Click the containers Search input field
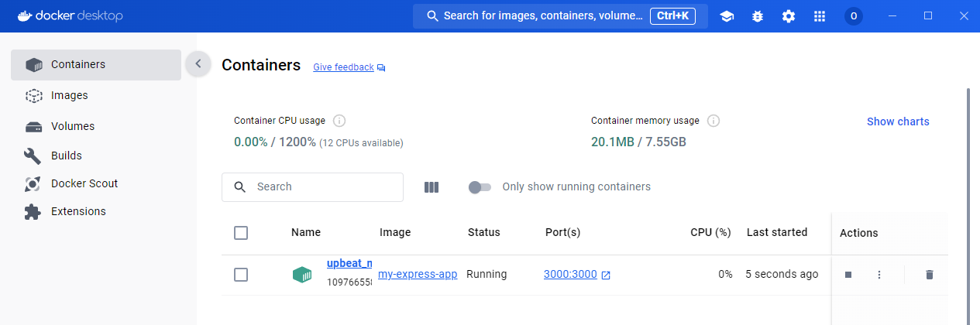This screenshot has height=325, width=980. pyautogui.click(x=312, y=186)
